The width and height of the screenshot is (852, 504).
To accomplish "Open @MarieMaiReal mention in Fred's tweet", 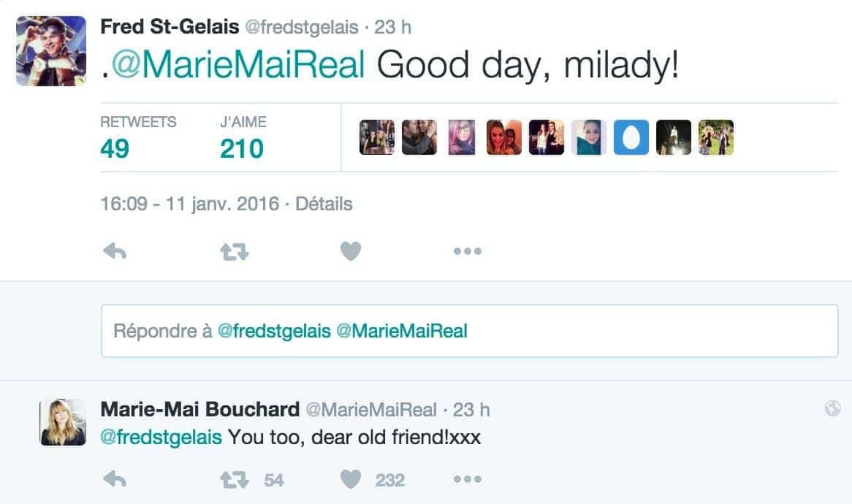I will [238, 66].
